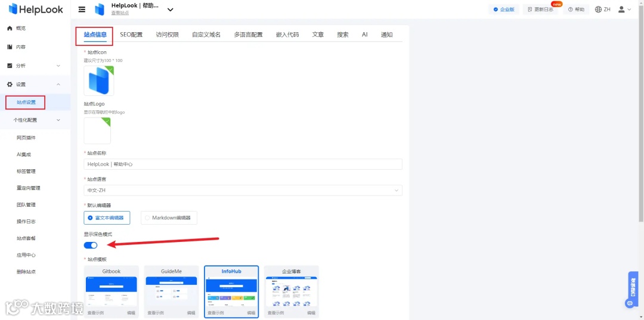Open 站点套餐 in the sidebar
This screenshot has height=320, width=644.
coord(26,238)
